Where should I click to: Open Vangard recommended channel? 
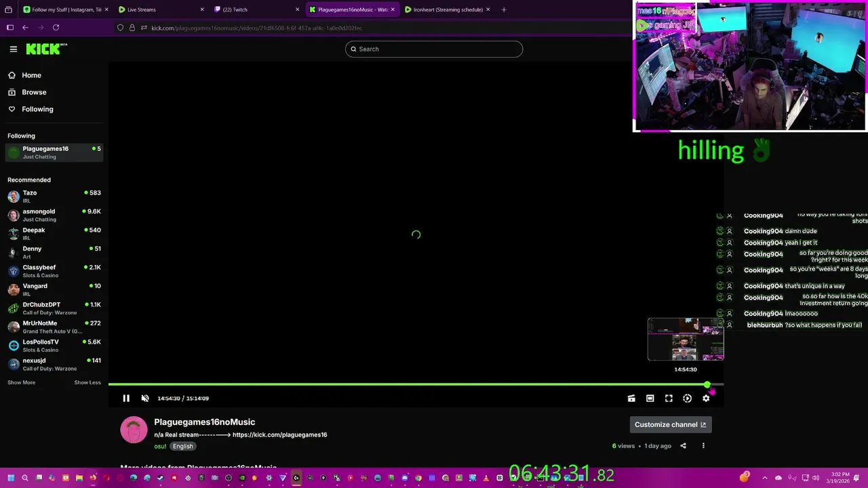coord(54,289)
